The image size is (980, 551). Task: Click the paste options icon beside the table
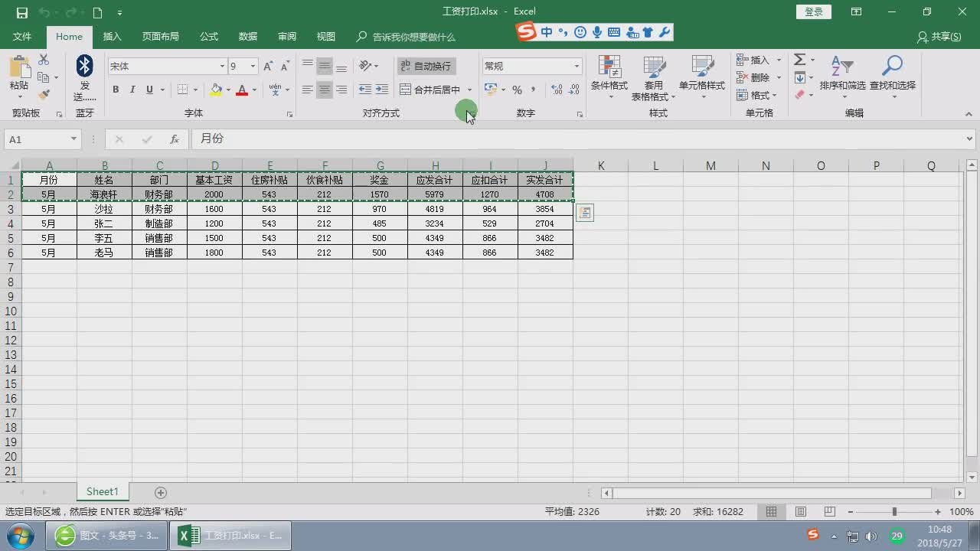[x=585, y=213]
